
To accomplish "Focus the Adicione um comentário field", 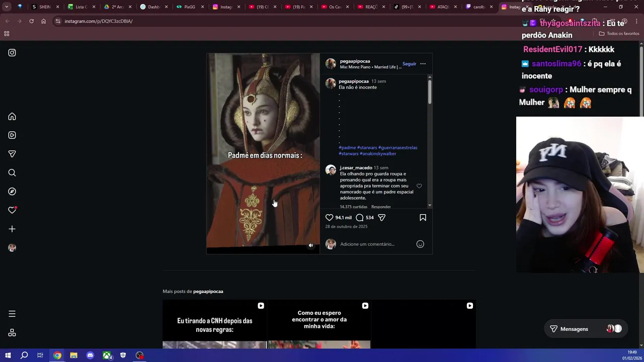I will pyautogui.click(x=376, y=244).
